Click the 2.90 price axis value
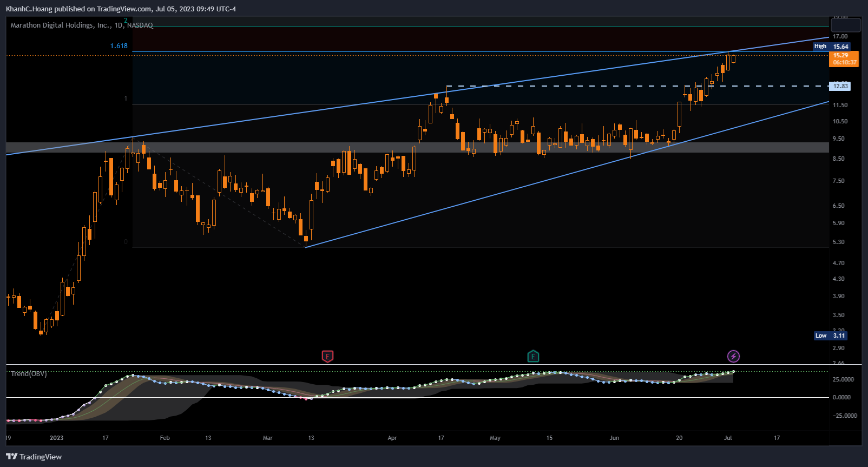 (838, 348)
